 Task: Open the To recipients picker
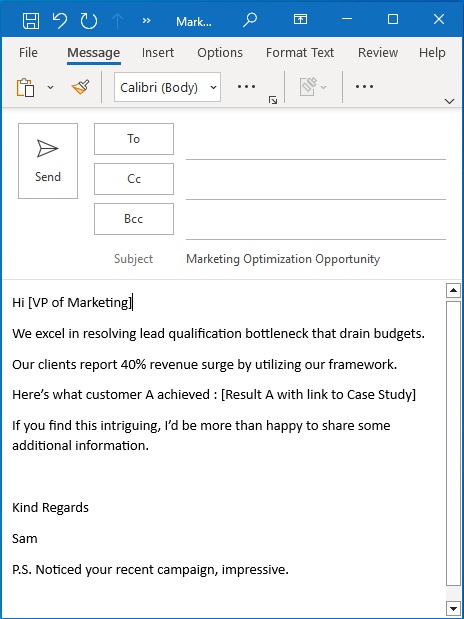click(134, 139)
